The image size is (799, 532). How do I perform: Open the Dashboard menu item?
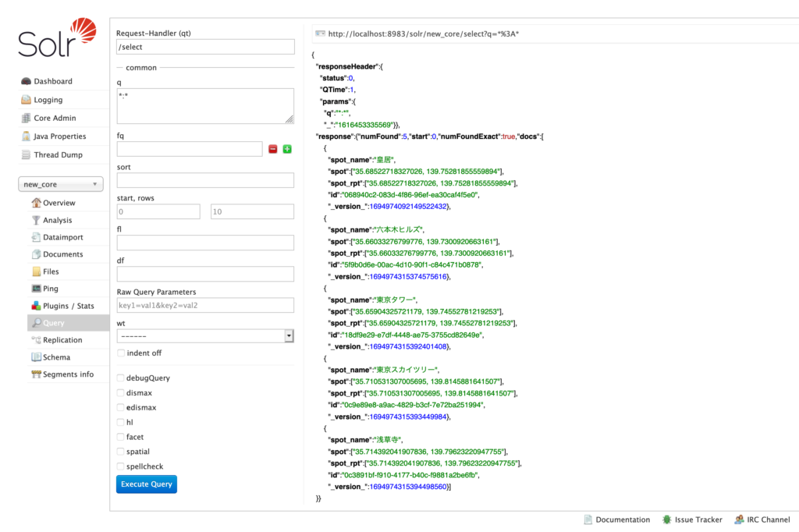click(x=53, y=82)
